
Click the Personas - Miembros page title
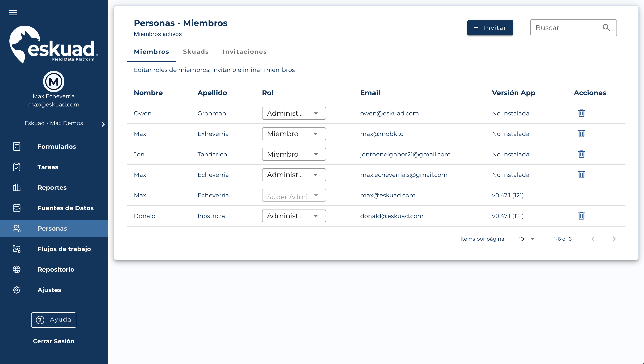(x=180, y=23)
